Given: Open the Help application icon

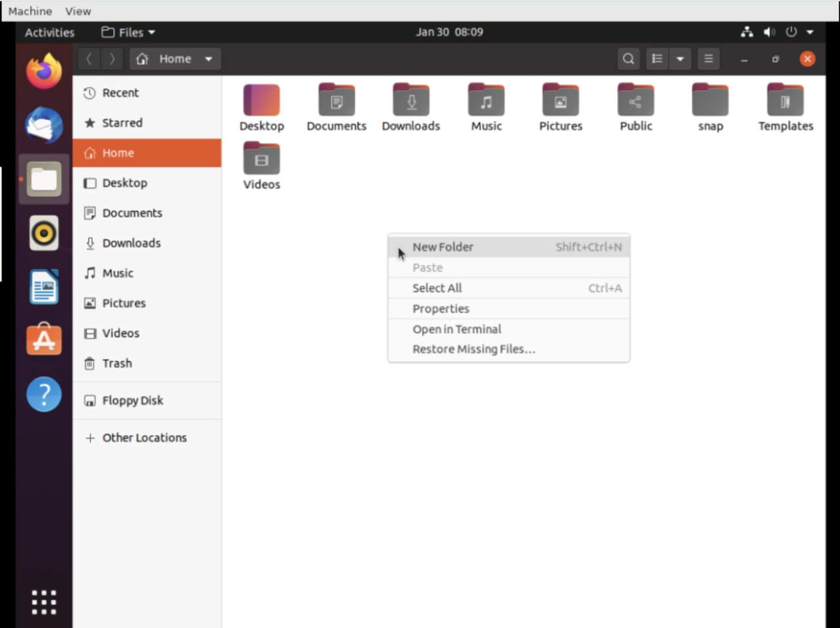Looking at the screenshot, I should pyautogui.click(x=43, y=394).
